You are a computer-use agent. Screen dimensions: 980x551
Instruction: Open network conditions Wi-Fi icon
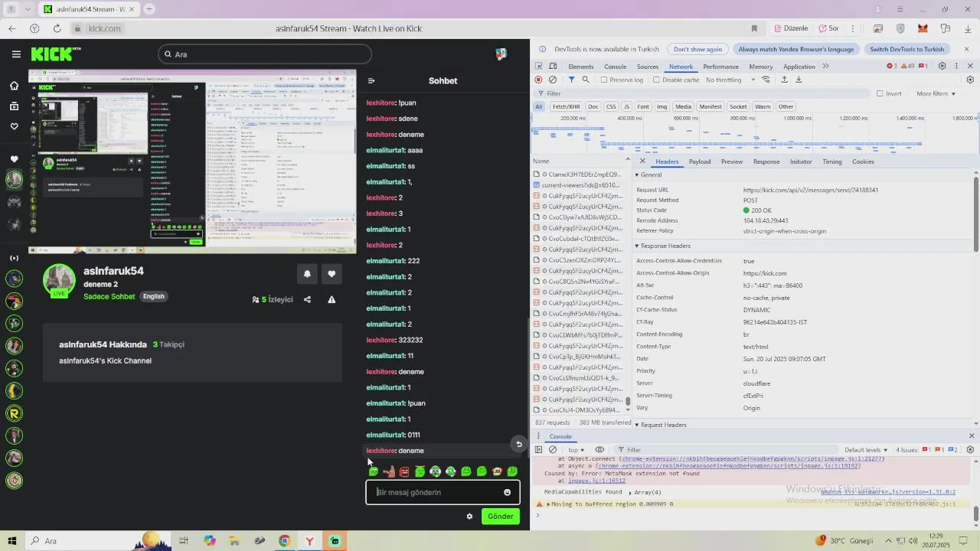coord(766,80)
